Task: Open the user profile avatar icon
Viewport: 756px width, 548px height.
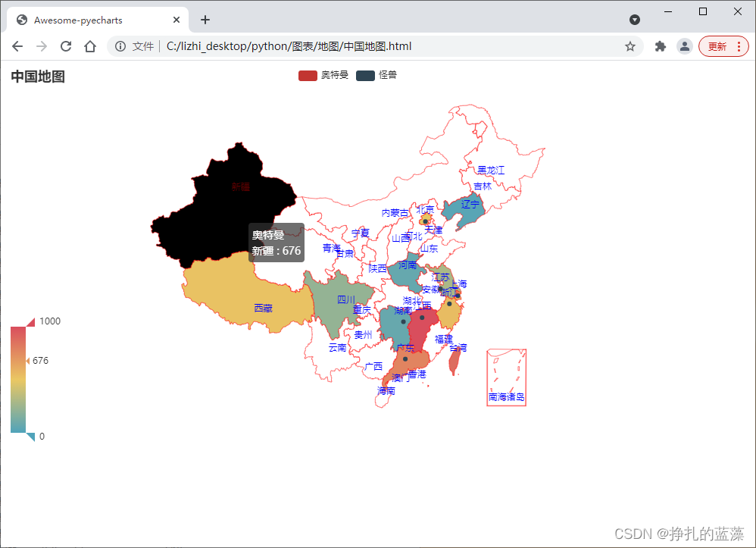Action: pyautogui.click(x=684, y=46)
